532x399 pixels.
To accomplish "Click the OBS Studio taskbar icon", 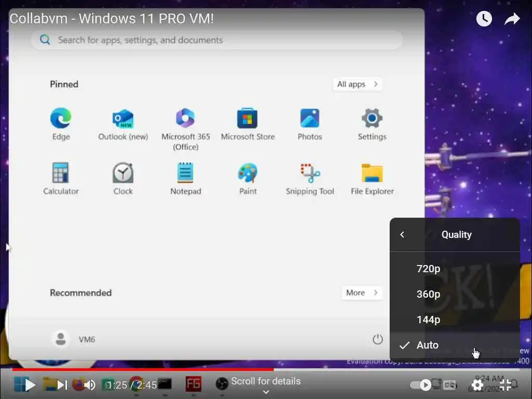I will click(221, 384).
